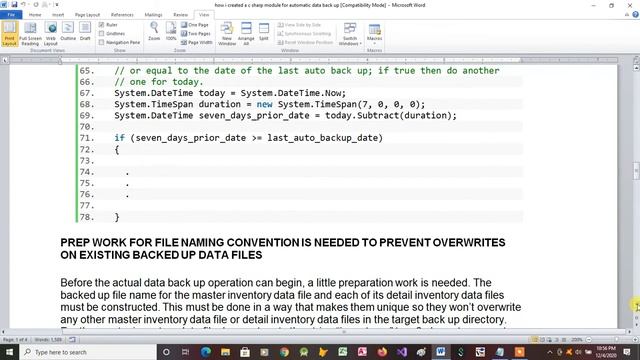Open the Windows Start menu

9,352
